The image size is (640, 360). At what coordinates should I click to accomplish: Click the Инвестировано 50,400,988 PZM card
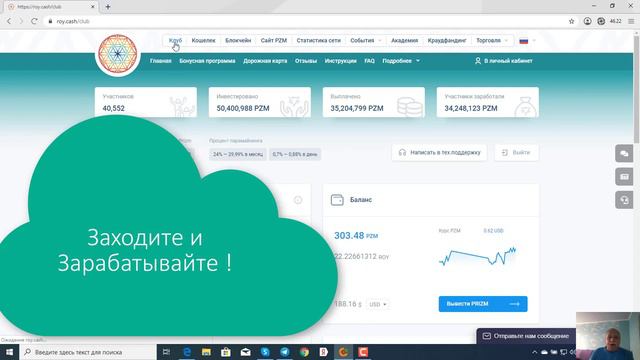coord(260,102)
